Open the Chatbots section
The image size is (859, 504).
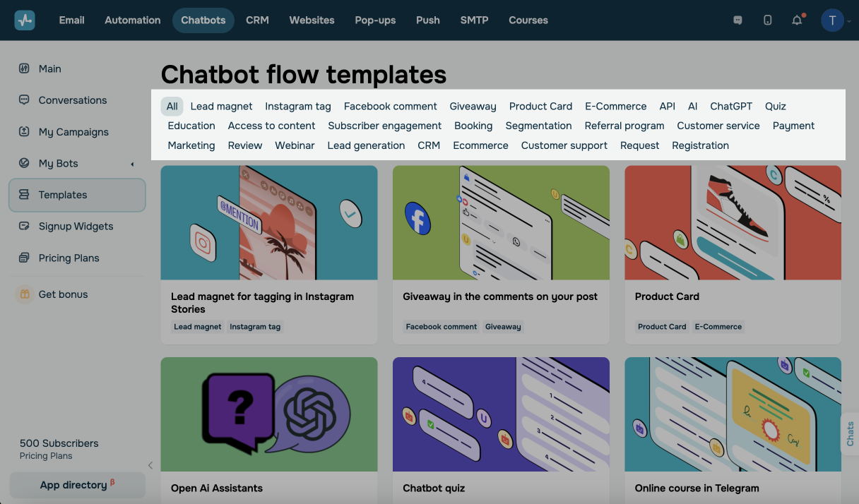203,20
